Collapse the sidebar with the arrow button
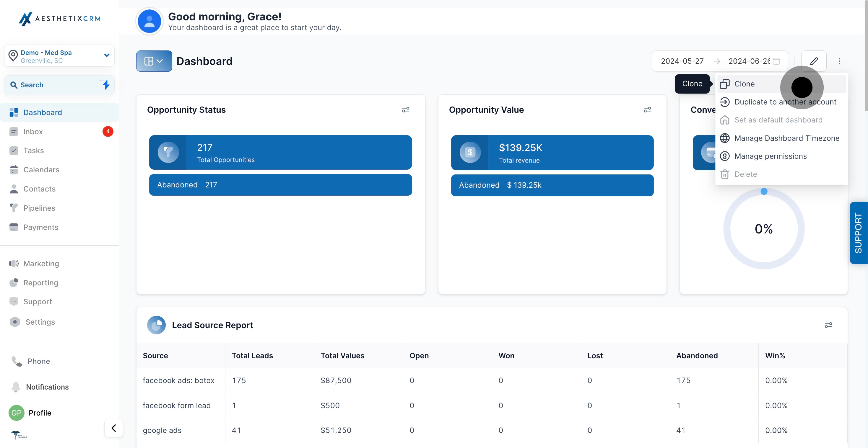The height and width of the screenshot is (448, 868). (x=113, y=428)
